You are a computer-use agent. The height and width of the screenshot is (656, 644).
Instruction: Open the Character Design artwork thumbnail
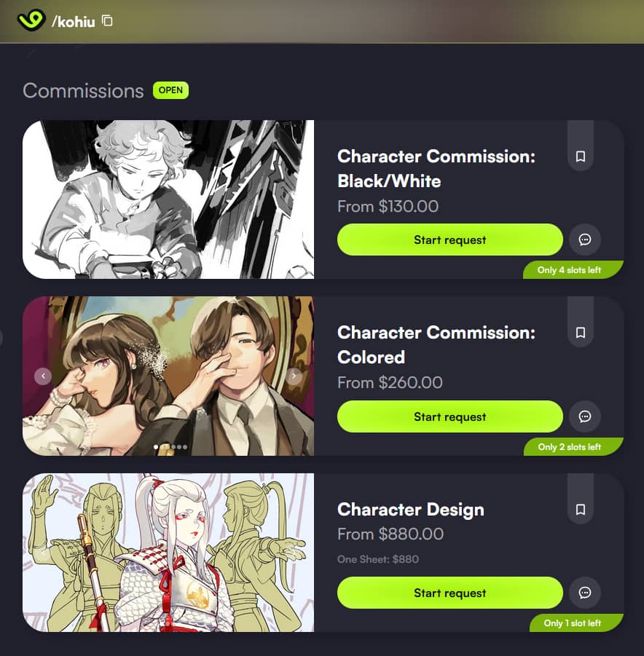168,552
